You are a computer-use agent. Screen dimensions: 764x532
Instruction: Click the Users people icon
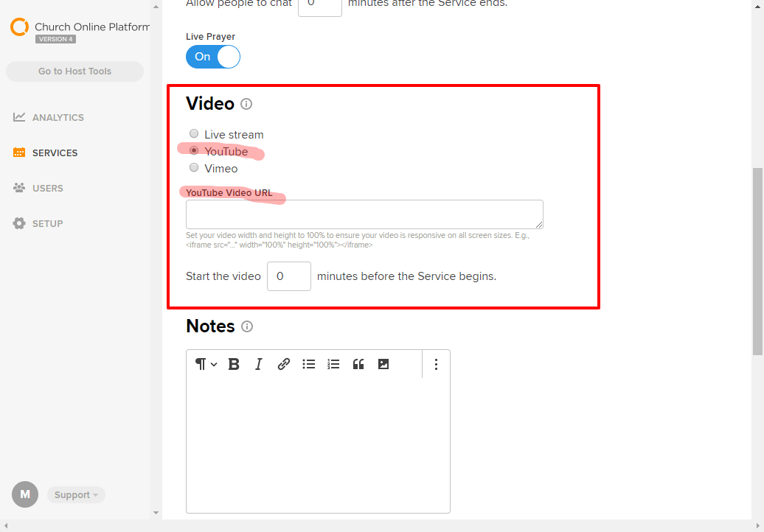(19, 188)
